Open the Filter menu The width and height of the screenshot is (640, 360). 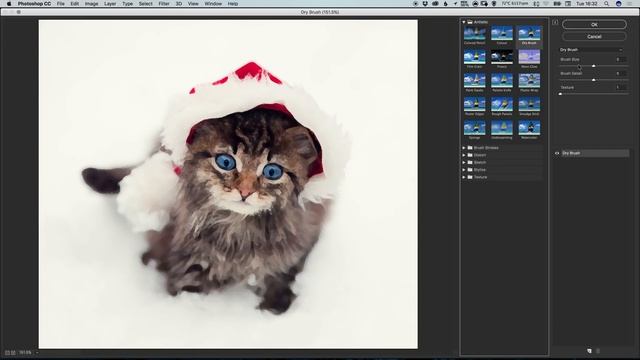164,4
